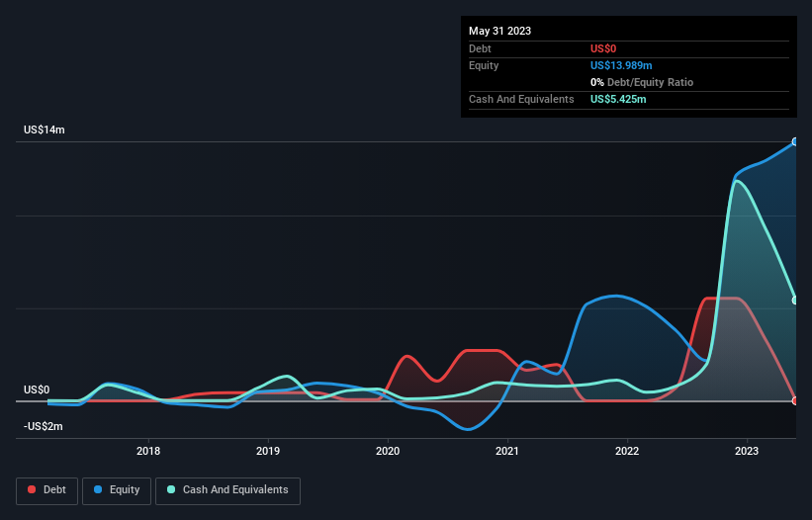Select the Debt endpoint marker at chart edge

tap(795, 401)
